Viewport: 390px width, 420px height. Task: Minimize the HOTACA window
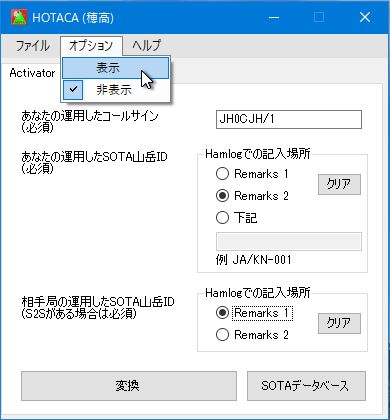click(274, 17)
